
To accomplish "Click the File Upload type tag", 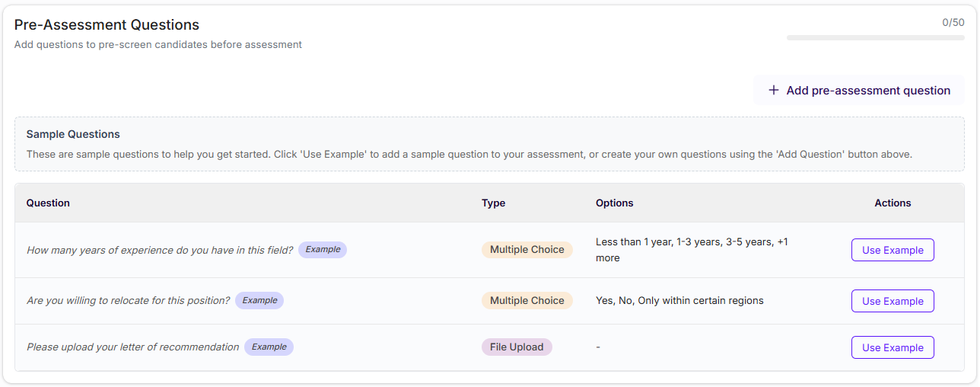I will [x=517, y=347].
